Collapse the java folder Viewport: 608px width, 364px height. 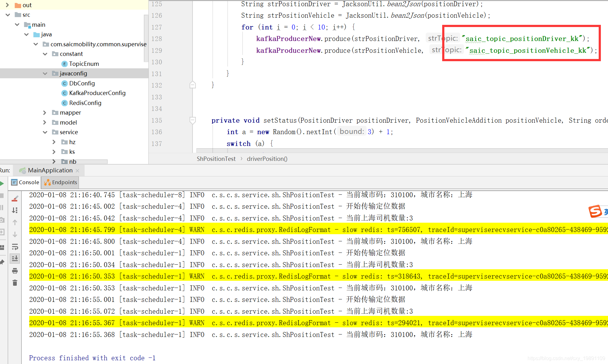(x=26, y=34)
